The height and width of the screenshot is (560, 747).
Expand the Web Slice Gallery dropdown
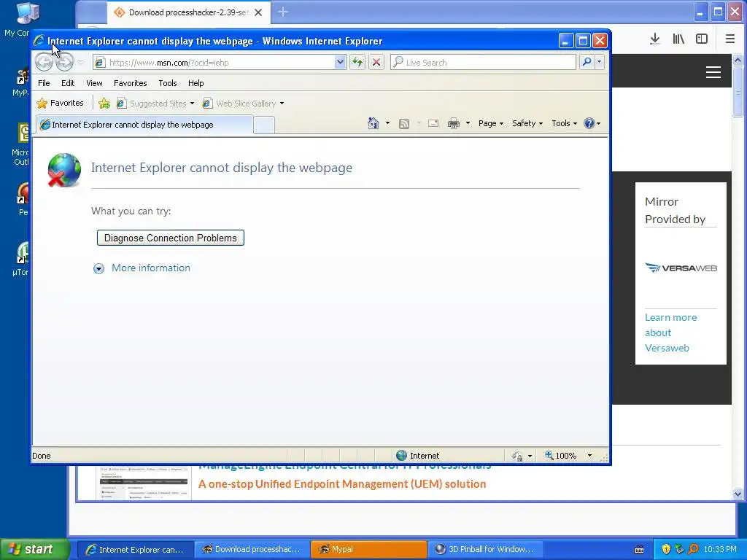[x=282, y=104]
